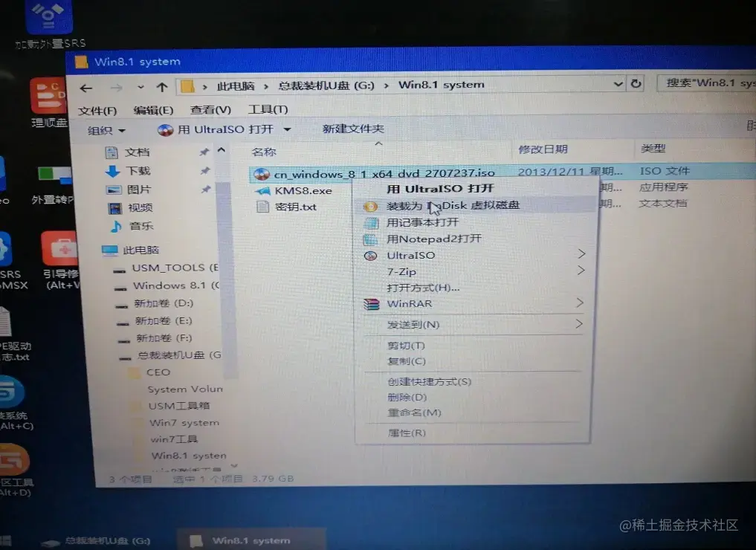Click 引导修复 desktop icon
The image size is (756, 550).
point(61,260)
